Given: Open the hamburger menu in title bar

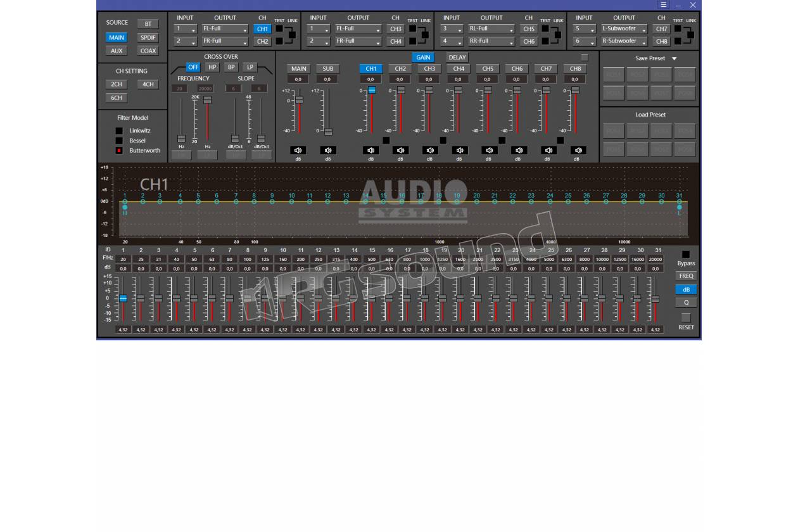Looking at the screenshot, I should 663,4.
